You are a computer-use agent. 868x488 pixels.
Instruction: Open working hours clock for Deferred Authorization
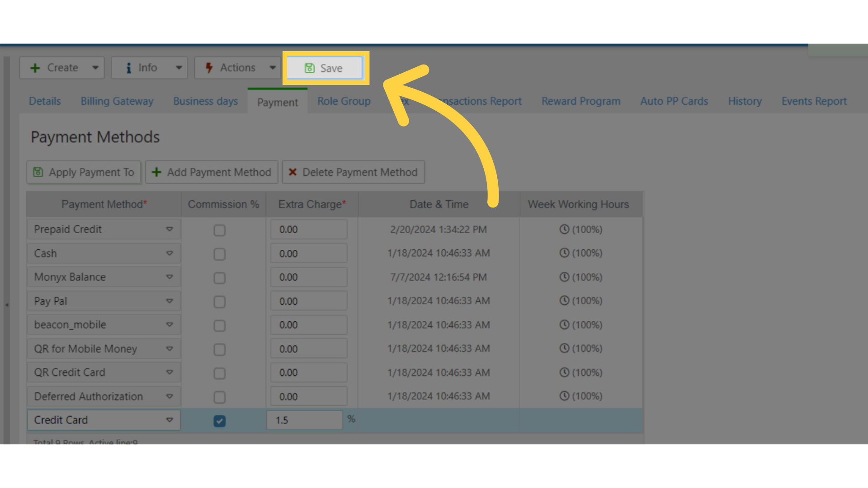564,396
